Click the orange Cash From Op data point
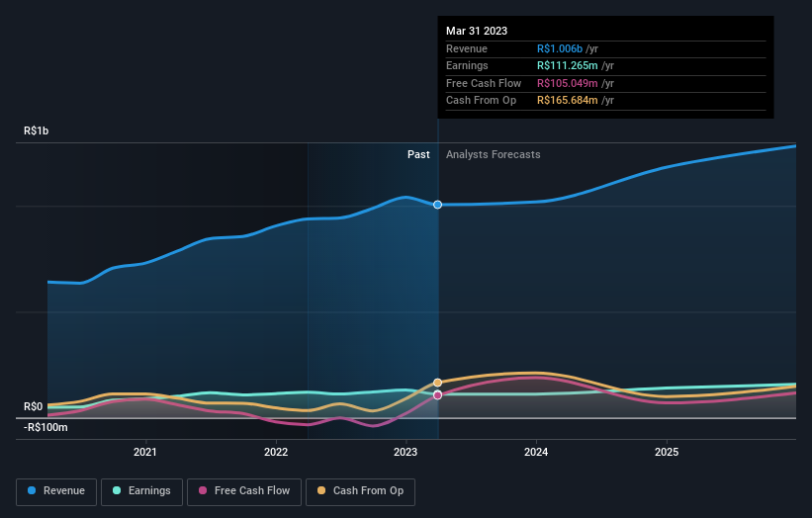 point(437,383)
